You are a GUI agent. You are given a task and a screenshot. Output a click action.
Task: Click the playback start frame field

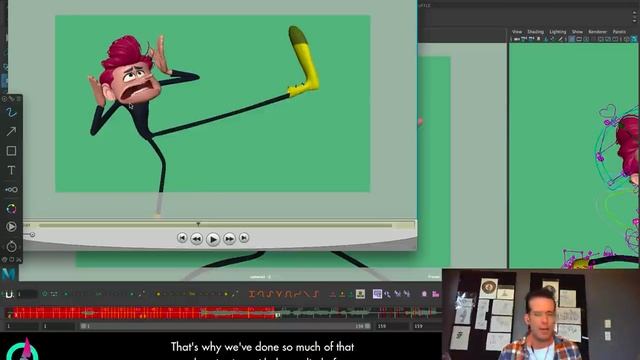(x=58, y=326)
